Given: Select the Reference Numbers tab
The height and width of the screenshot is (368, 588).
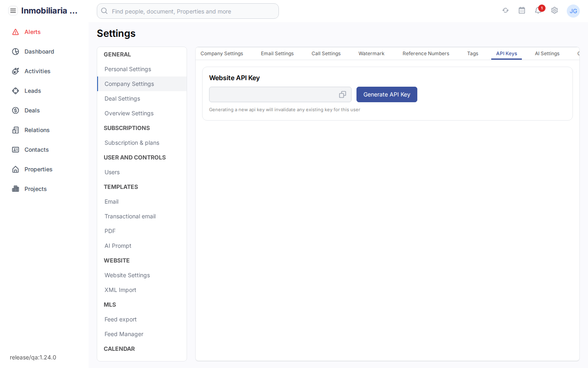Looking at the screenshot, I should coord(426,53).
